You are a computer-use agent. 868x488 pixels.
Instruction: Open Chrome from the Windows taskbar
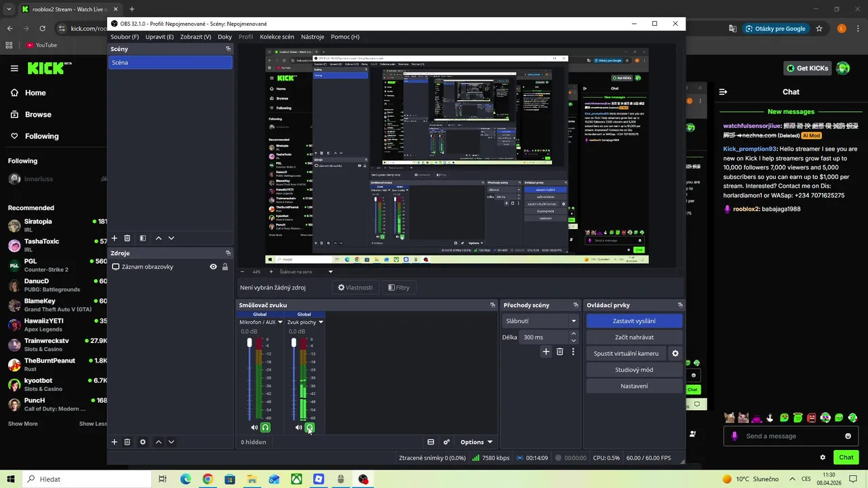[208, 479]
